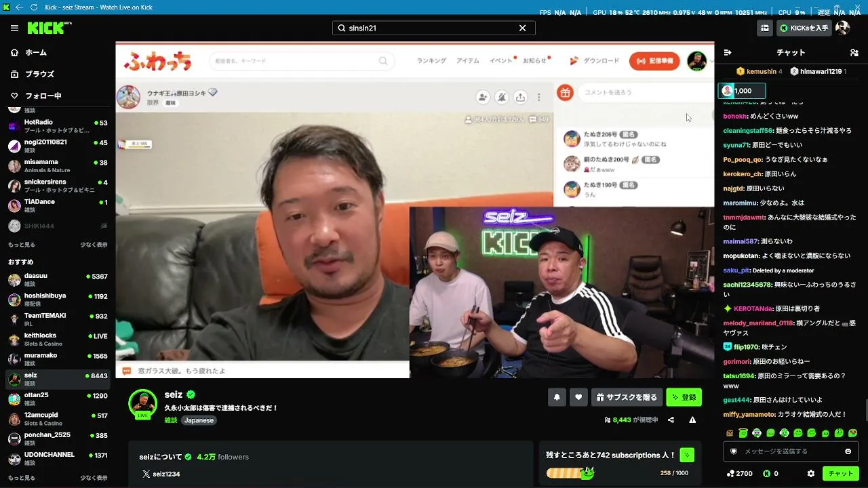The image size is (868, 488).
Task: Focus the メッセージを送信する chat input
Action: 790,451
